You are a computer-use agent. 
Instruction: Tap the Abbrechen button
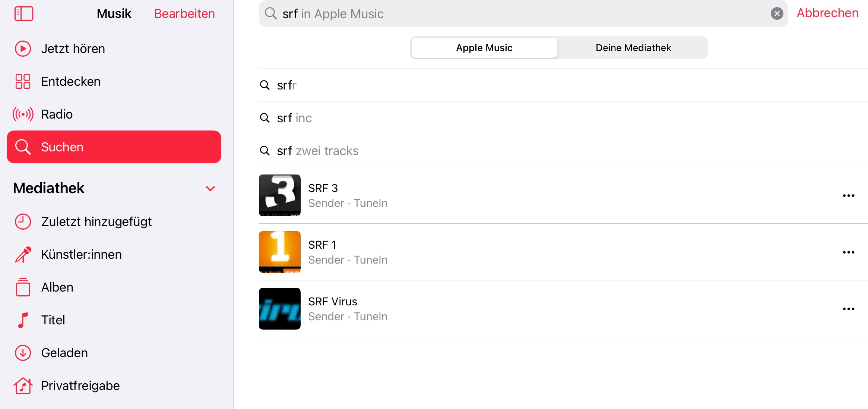pyautogui.click(x=827, y=13)
